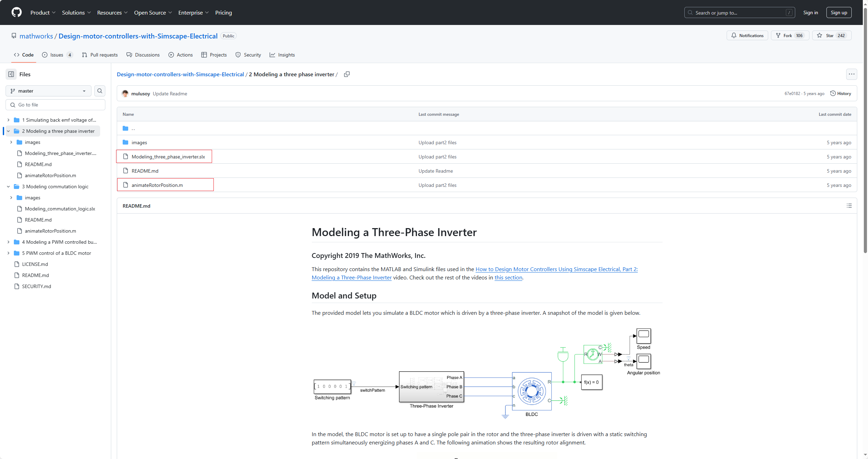The width and height of the screenshot is (868, 459).
Task: Open Notifications bell button
Action: tap(747, 36)
